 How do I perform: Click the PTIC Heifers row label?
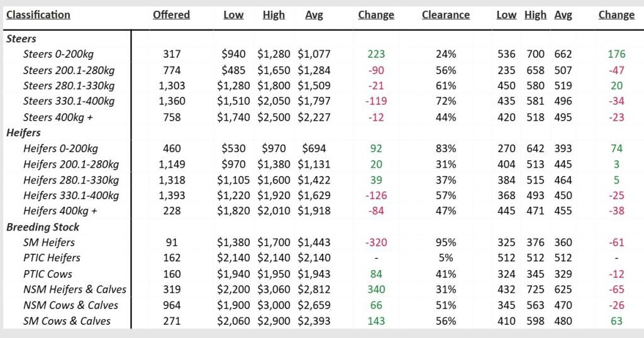click(x=52, y=258)
